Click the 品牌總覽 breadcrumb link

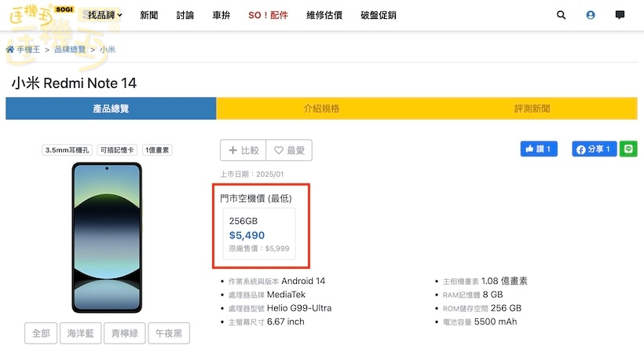coord(70,50)
